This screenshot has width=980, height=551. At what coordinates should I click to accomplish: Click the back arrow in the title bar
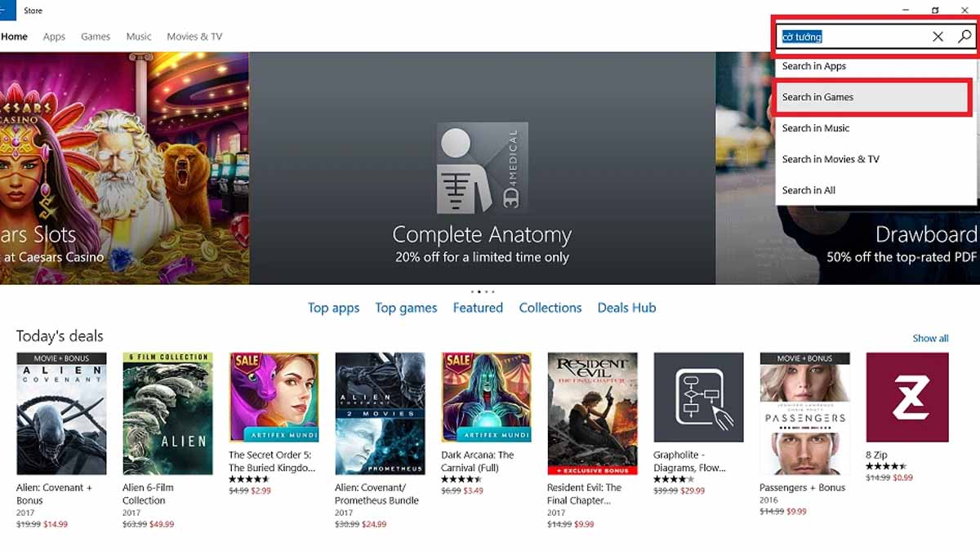click(3, 11)
